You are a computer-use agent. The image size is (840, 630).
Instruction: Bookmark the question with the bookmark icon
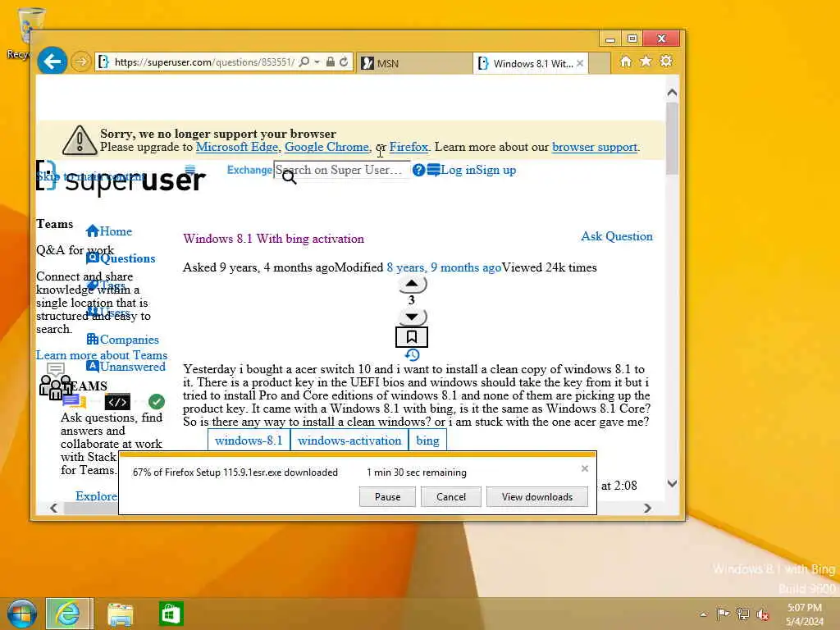click(x=412, y=337)
